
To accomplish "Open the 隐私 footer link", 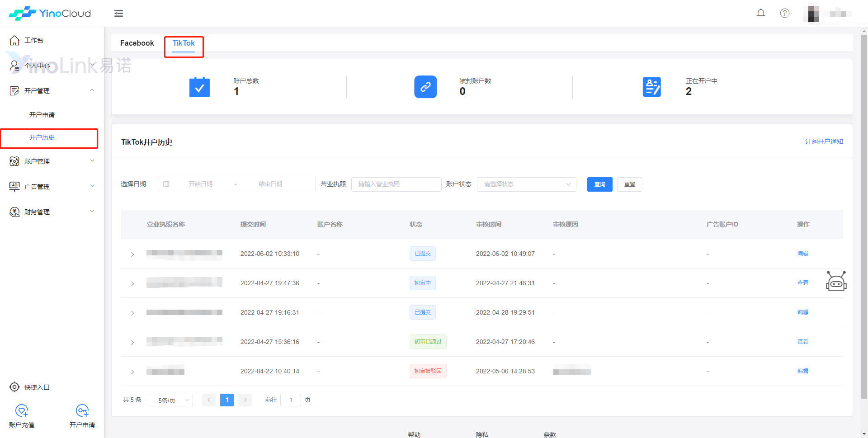I will coord(482,434).
